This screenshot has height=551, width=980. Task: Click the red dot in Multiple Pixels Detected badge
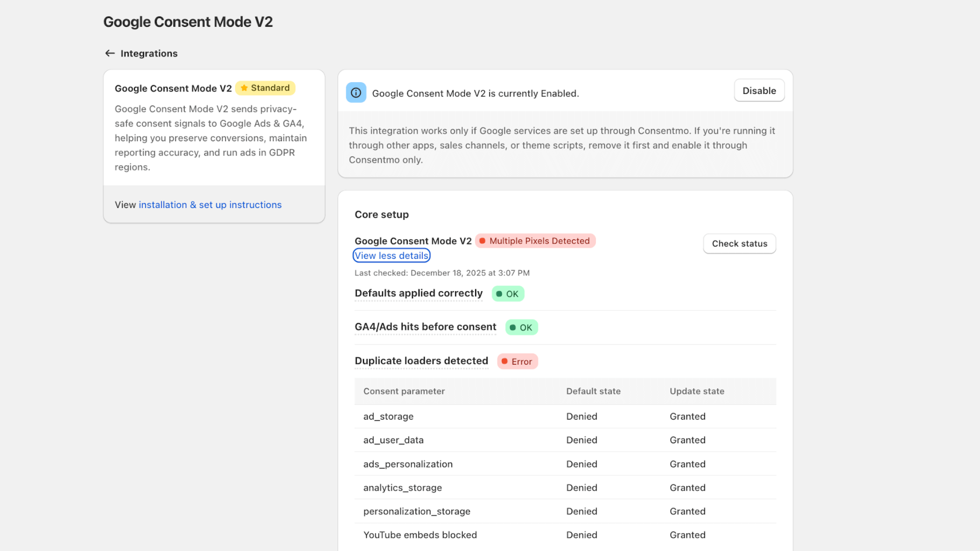pos(483,241)
